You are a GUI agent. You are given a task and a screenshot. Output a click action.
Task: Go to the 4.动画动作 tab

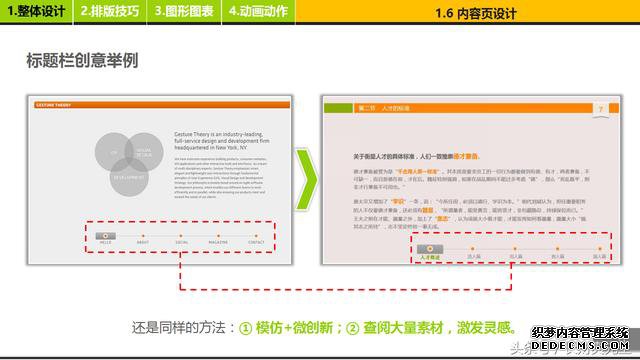coord(258,11)
